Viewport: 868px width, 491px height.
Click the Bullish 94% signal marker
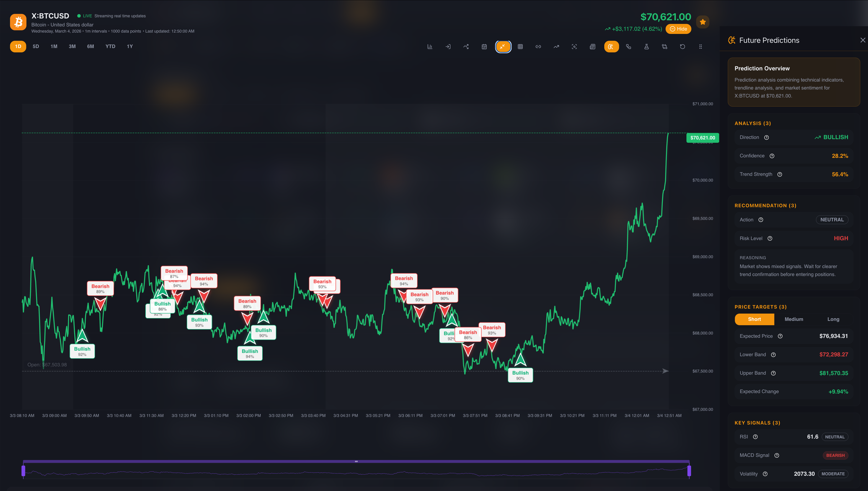point(250,353)
